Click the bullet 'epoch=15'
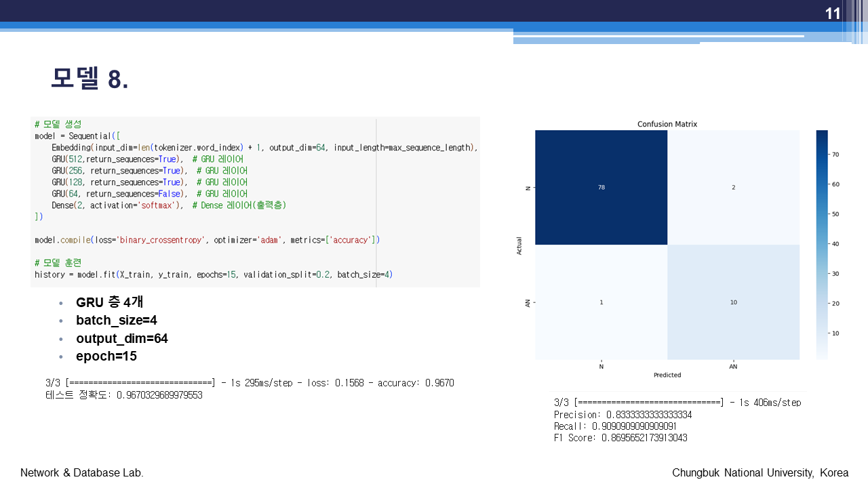This screenshot has height=488, width=868. [x=106, y=356]
